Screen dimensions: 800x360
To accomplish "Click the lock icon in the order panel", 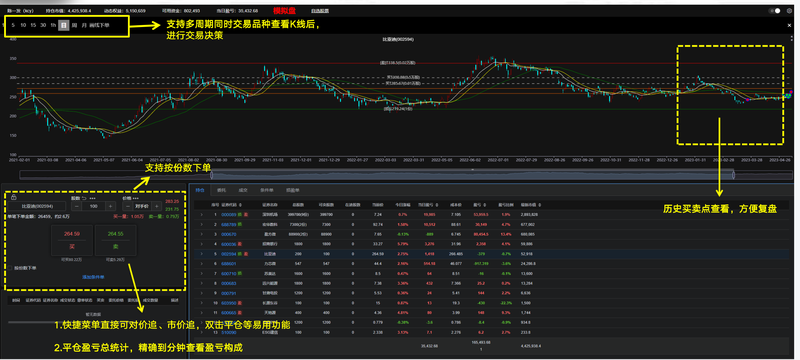I will (13, 197).
